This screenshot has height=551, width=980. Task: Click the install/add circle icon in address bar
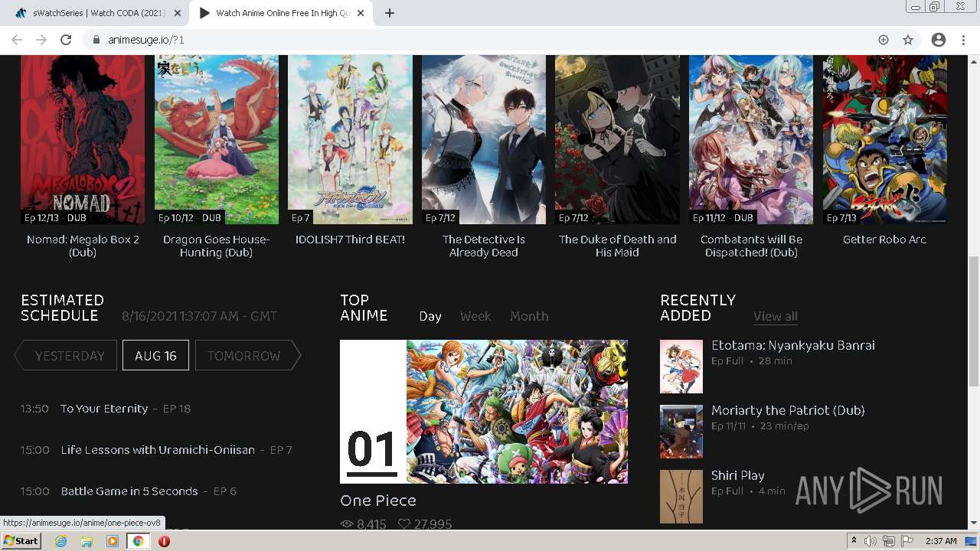(x=884, y=40)
